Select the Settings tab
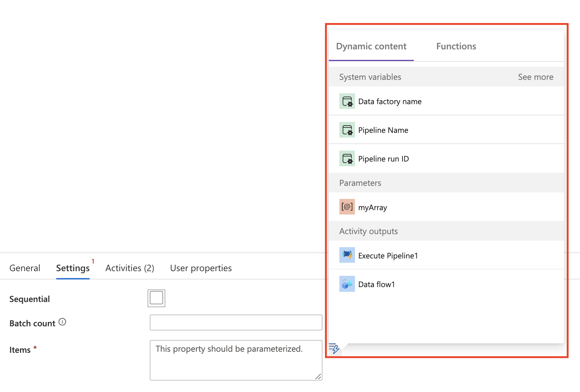The width and height of the screenshot is (580, 392). pos(73,268)
